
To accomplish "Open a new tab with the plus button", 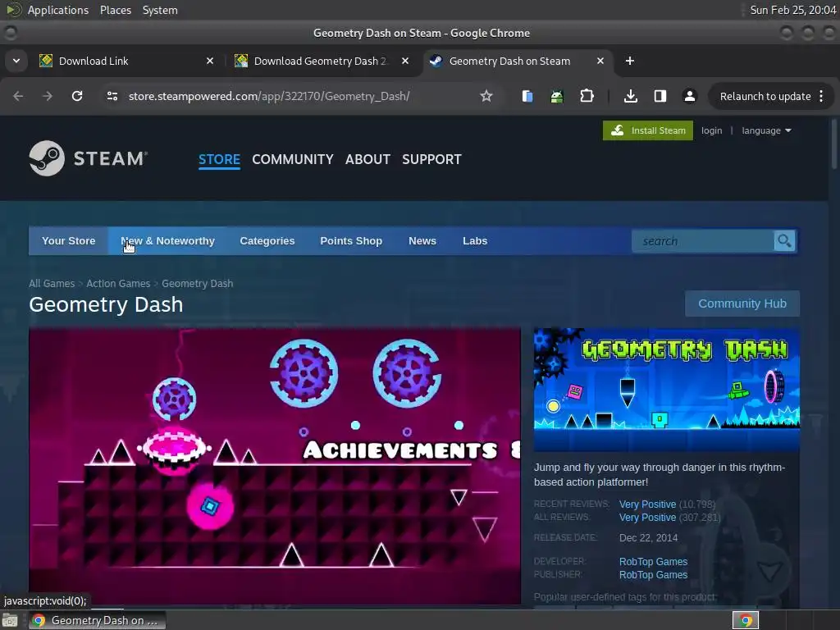I will click(630, 61).
